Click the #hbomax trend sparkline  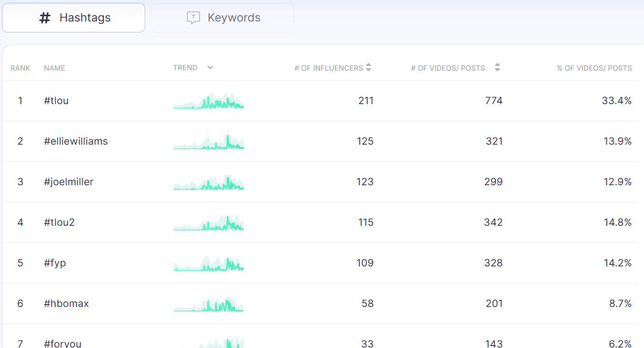(209, 304)
